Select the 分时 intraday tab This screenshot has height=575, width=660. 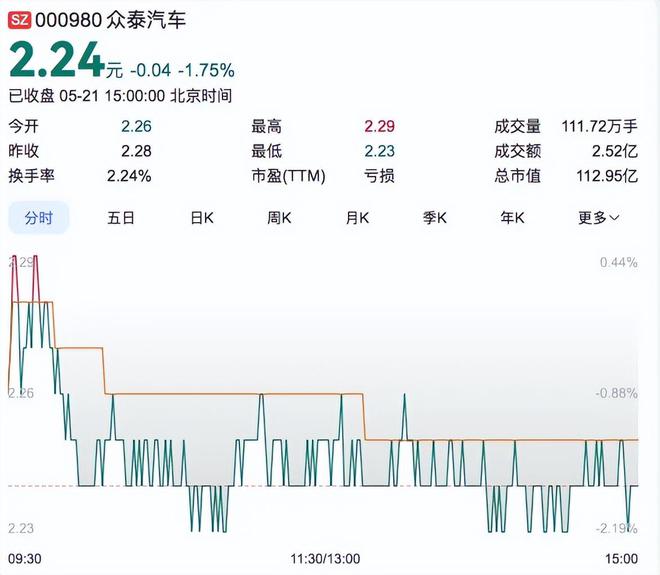pos(39,217)
